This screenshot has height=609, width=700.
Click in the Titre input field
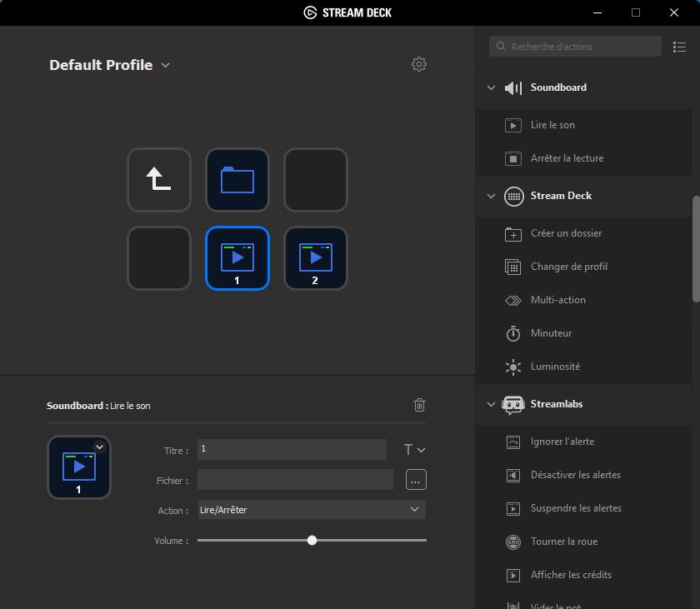pyautogui.click(x=292, y=449)
